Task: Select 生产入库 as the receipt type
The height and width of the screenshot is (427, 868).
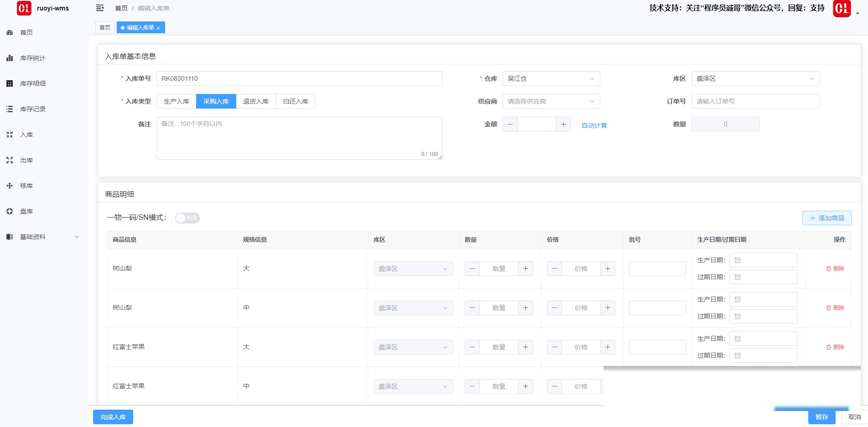Action: tap(177, 101)
